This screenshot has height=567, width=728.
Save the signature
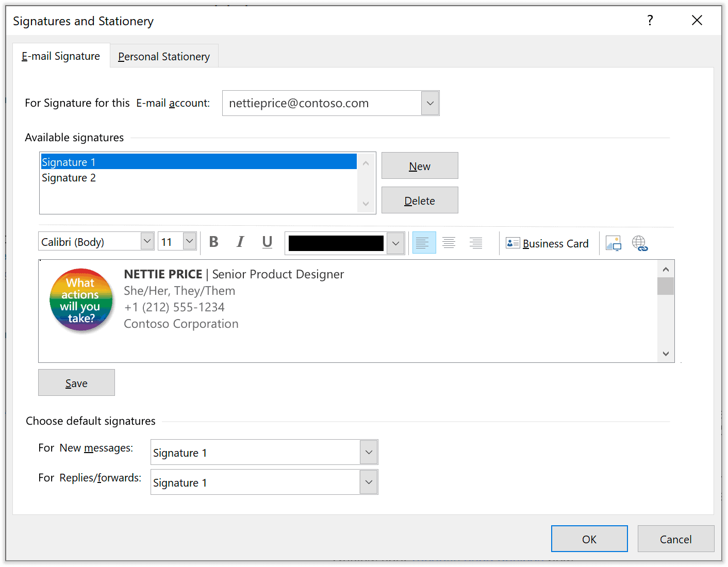76,382
